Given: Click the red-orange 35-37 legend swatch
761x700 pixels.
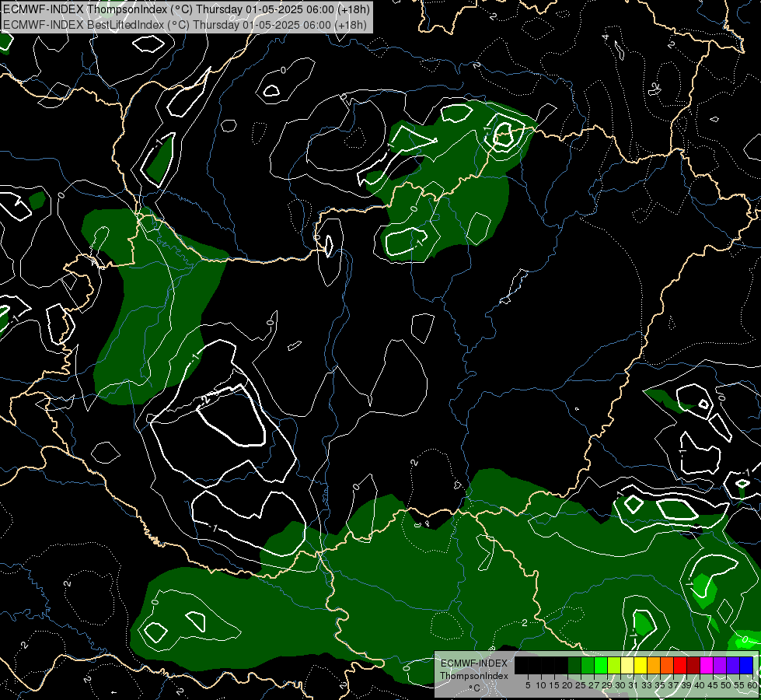Looking at the screenshot, I should coord(667,665).
